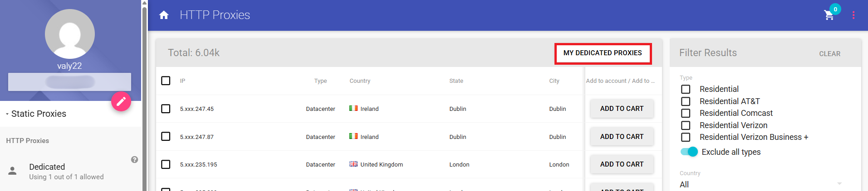This screenshot has width=868, height=191.
Task: Open the vertical three-dot menu
Action: pos(853,15)
